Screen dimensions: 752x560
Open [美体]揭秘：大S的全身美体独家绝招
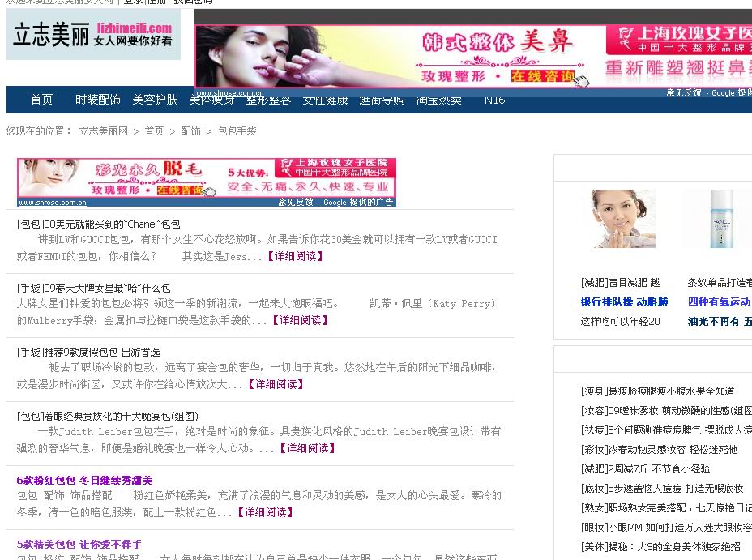[x=660, y=546]
